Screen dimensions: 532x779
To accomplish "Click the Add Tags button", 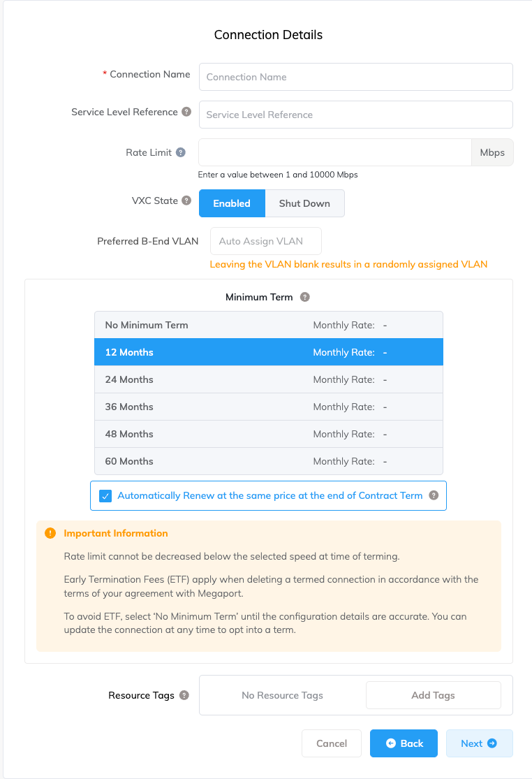I will (x=433, y=695).
